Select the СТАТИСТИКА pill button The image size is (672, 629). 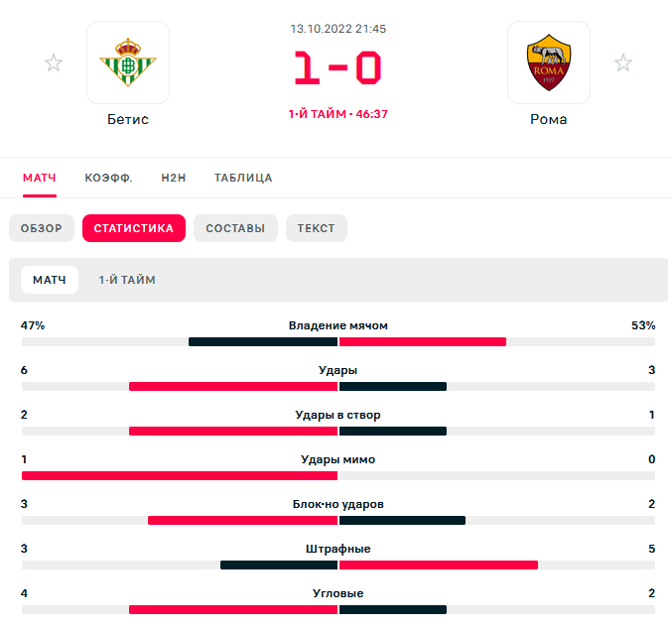point(134,228)
